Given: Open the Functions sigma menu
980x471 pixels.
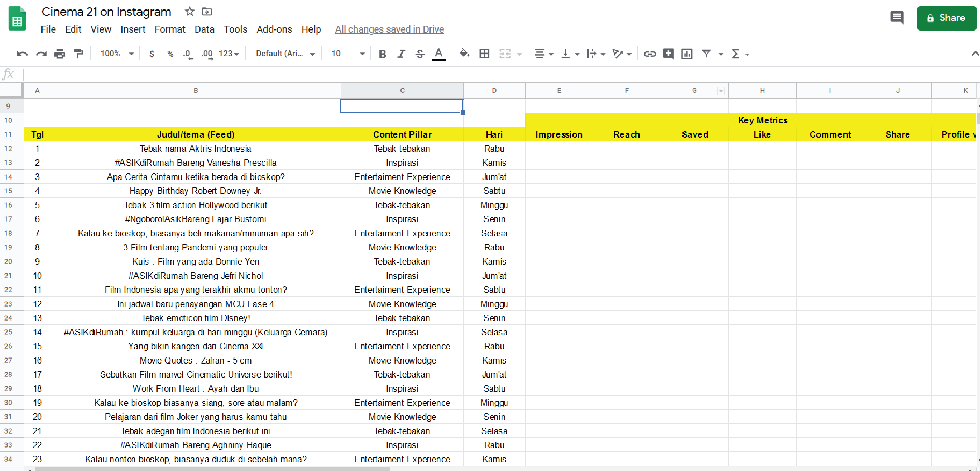Looking at the screenshot, I should click(739, 54).
